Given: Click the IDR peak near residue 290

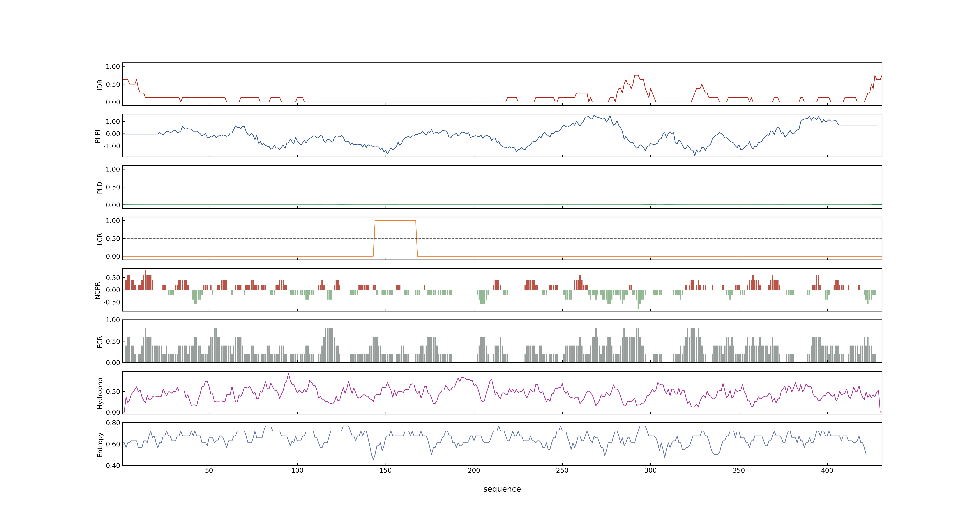Looking at the screenshot, I should tap(636, 75).
